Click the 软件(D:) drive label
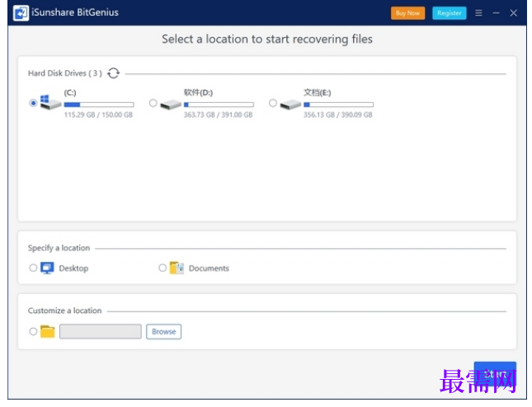Viewport: 532px width, 407px height. [198, 92]
